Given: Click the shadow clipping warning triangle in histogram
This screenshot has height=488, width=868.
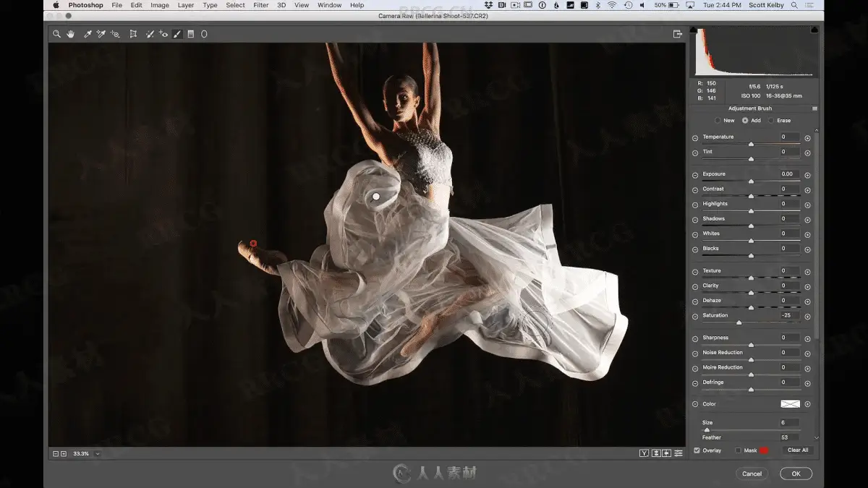Looking at the screenshot, I should click(694, 30).
